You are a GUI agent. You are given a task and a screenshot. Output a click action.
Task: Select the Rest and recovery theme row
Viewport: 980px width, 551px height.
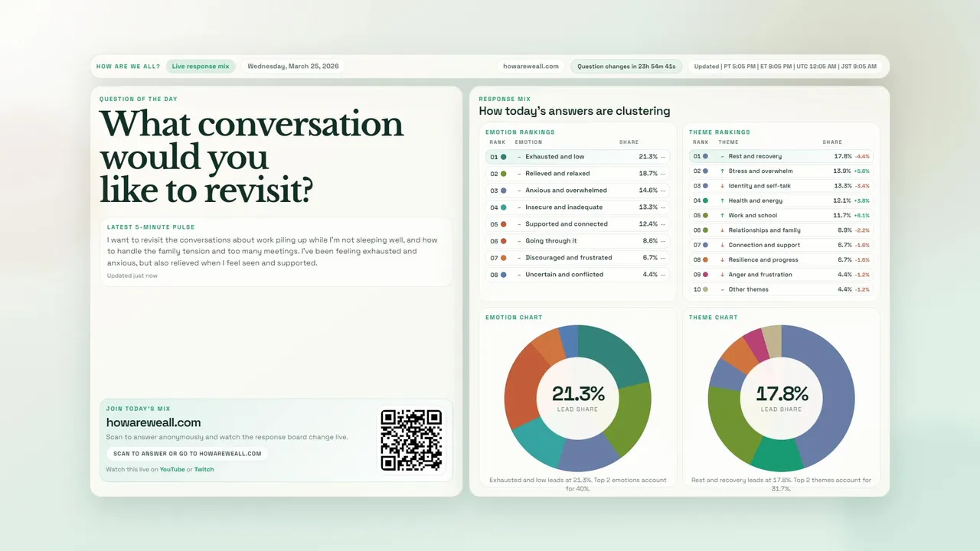(x=781, y=156)
